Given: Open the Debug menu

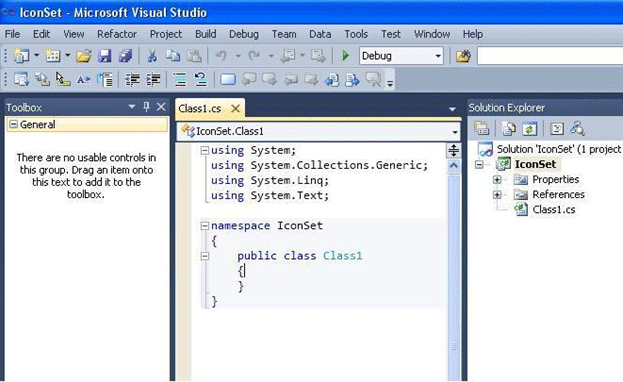Looking at the screenshot, I should point(244,34).
